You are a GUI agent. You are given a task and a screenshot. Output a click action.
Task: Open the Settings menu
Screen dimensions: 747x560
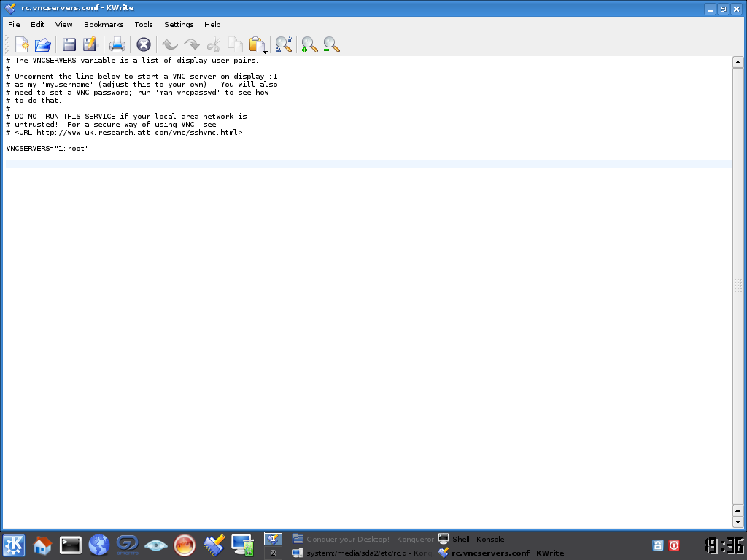(179, 24)
